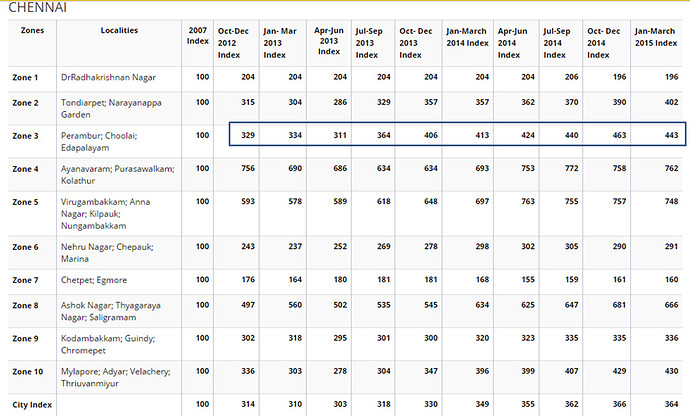Select the Zone 7 row label
Viewport: 690px width, 416px height.
(26, 279)
